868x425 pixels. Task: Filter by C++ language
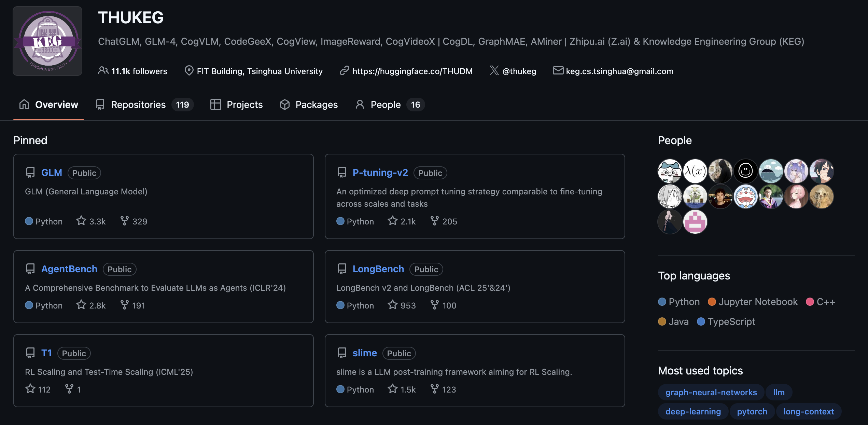821,302
